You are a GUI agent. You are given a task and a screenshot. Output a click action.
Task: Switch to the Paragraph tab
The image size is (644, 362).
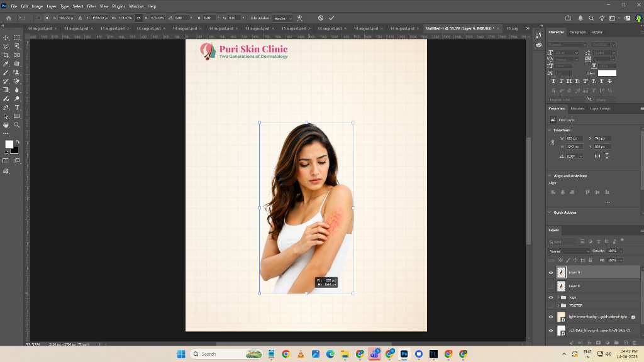click(x=577, y=32)
